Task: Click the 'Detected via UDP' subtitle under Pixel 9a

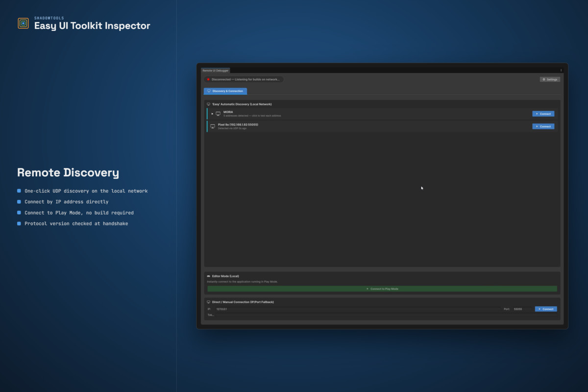Action: point(232,128)
